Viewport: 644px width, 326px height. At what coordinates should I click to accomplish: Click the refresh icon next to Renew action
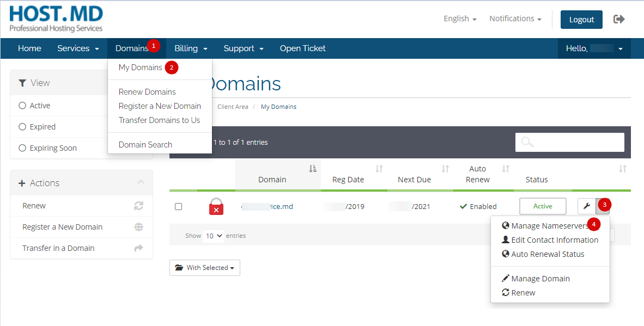click(139, 206)
